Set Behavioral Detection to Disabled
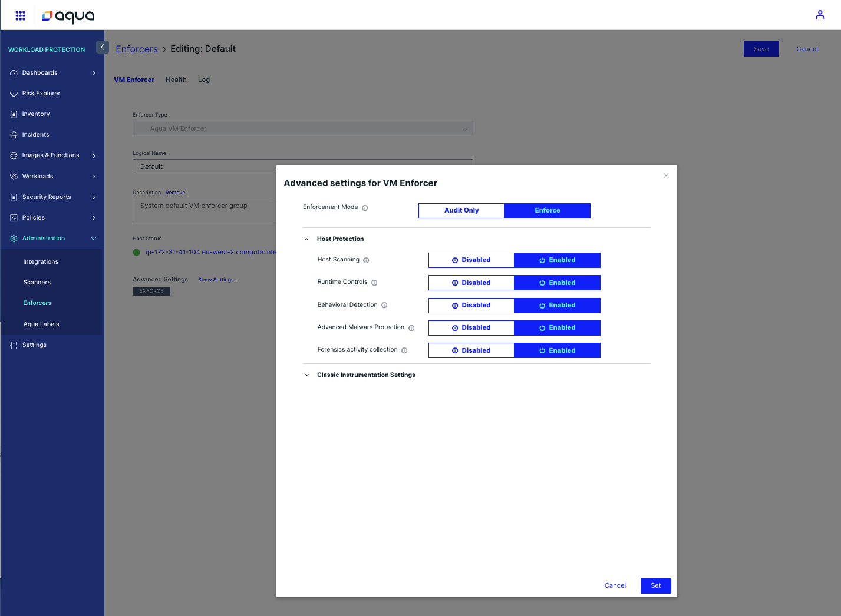 tap(471, 306)
